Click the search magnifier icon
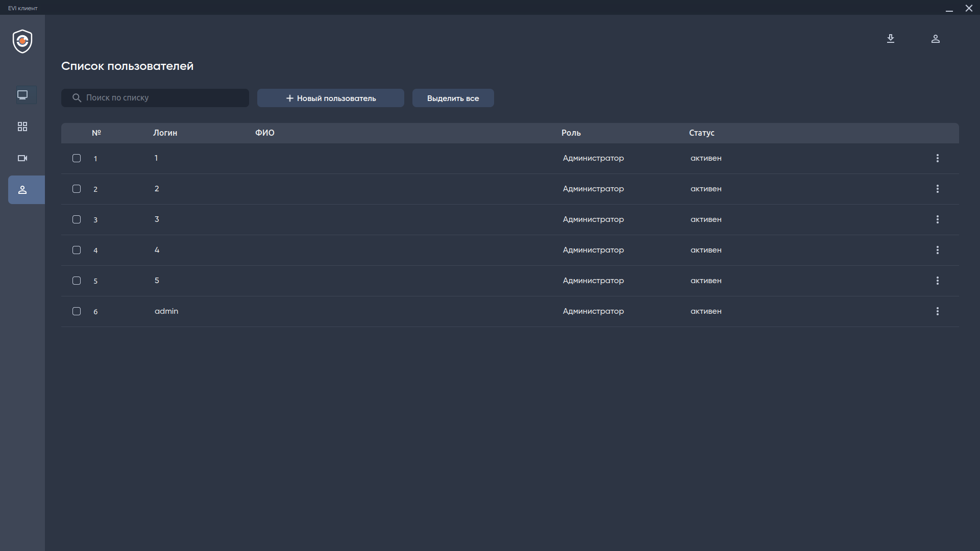980x551 pixels. (x=77, y=98)
